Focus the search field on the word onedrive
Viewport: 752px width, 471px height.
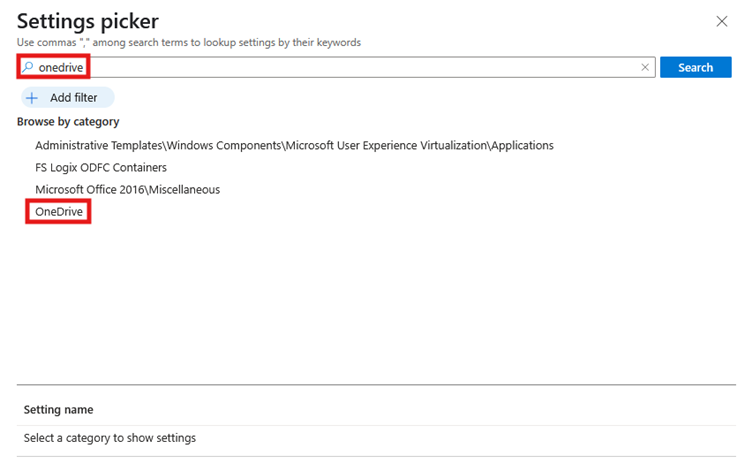[x=61, y=68]
